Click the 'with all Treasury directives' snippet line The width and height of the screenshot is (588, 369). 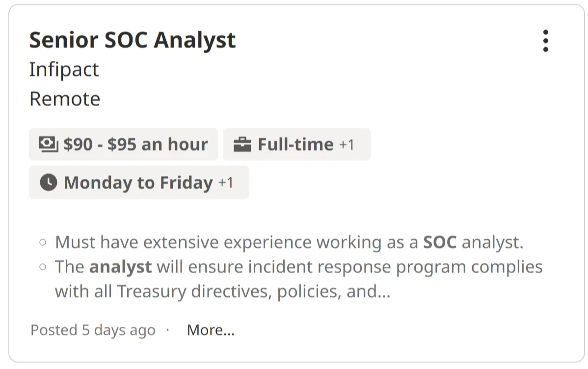(x=222, y=292)
